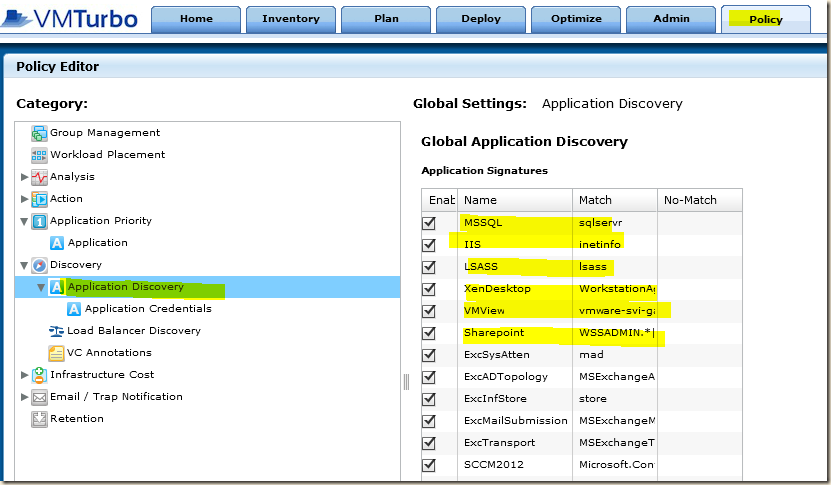Select the SCCM2012 name cell

point(515,465)
